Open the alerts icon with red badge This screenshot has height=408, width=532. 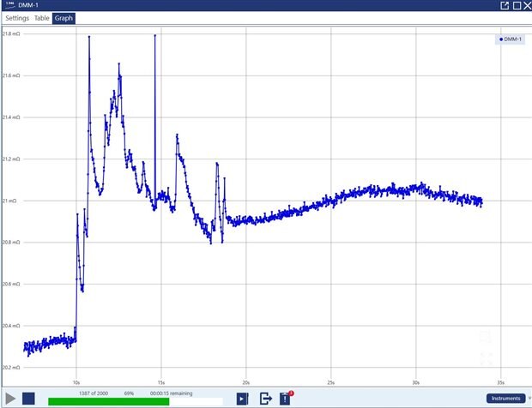click(x=286, y=399)
